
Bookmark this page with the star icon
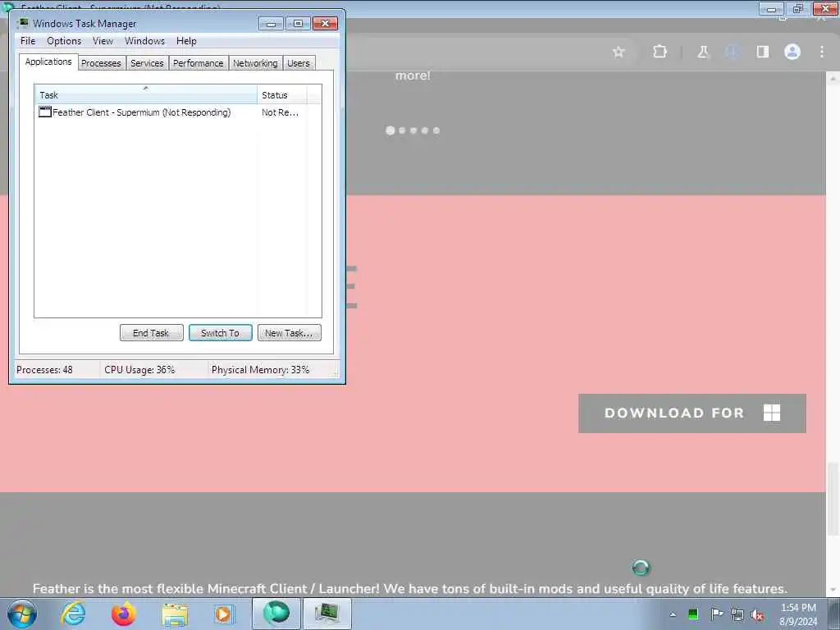619,52
